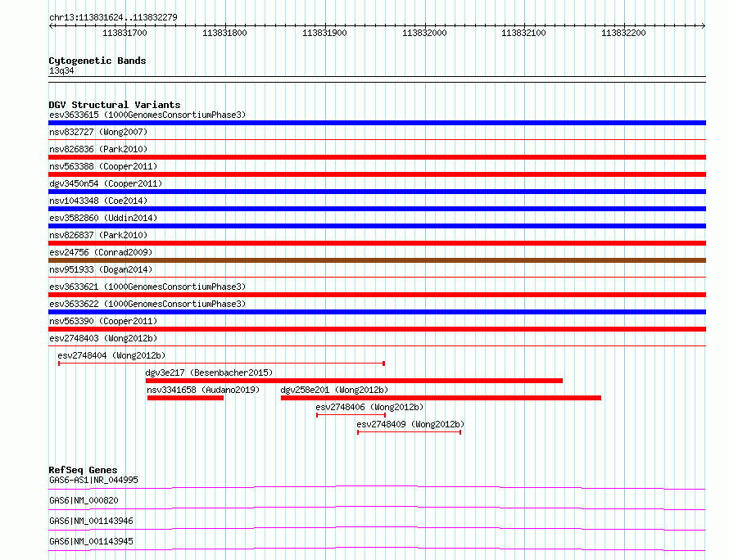Screen dimensions: 729x560
Task: Click the dgv258e201 (Wong2012b) red bar
Action: [441, 398]
